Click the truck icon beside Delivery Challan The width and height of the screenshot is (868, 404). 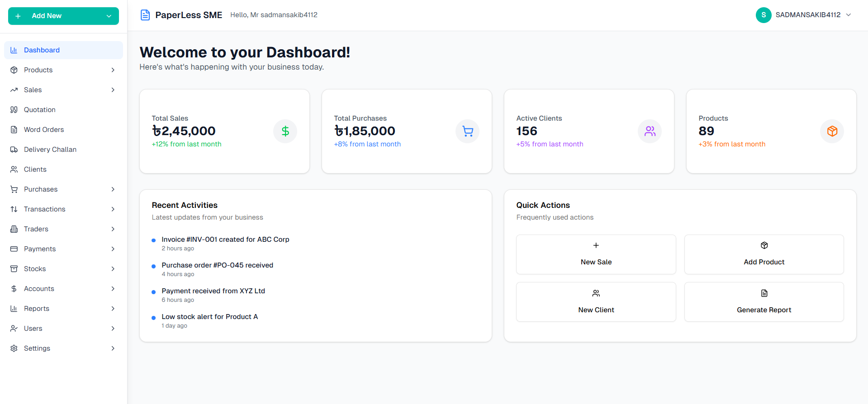14,150
